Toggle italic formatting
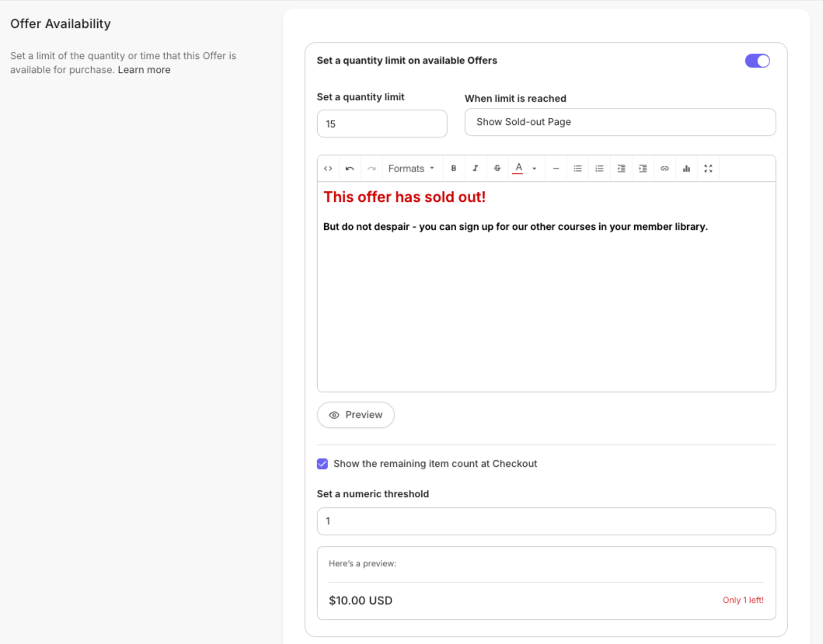The width and height of the screenshot is (823, 644). point(476,169)
